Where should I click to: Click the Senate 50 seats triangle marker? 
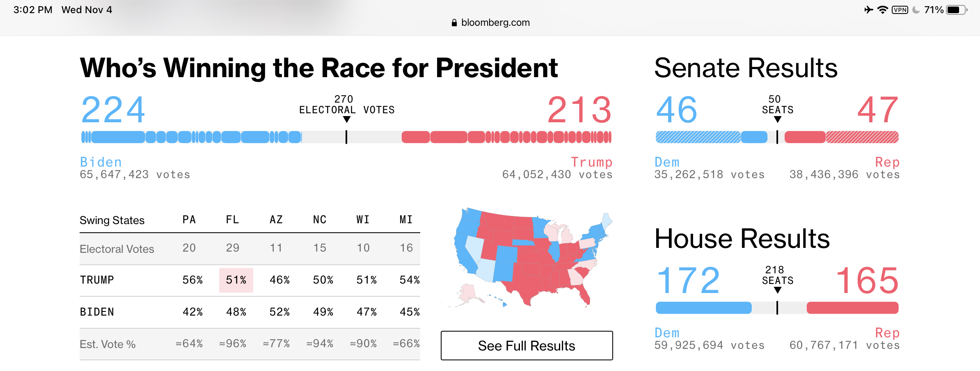(x=777, y=119)
